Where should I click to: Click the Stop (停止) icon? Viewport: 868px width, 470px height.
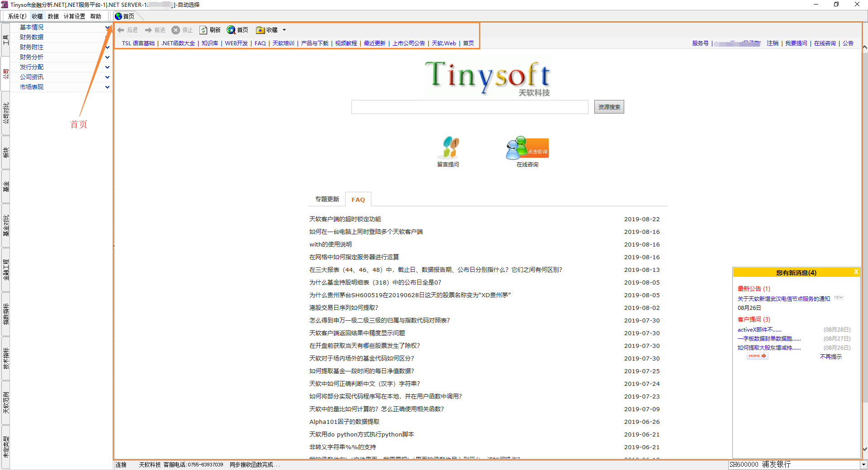[x=176, y=30]
